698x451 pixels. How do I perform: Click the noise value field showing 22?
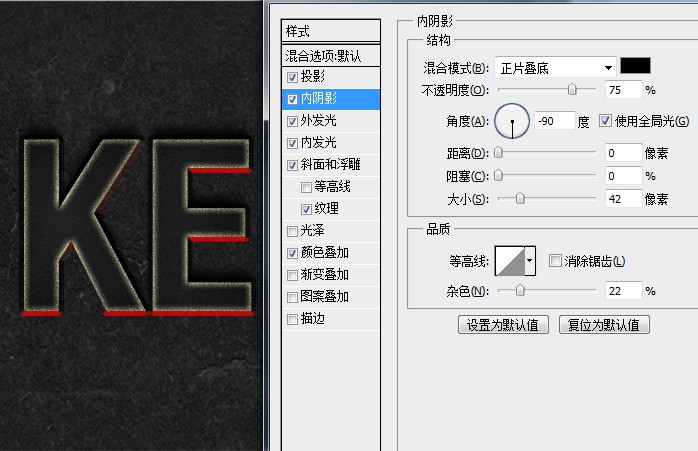point(624,291)
